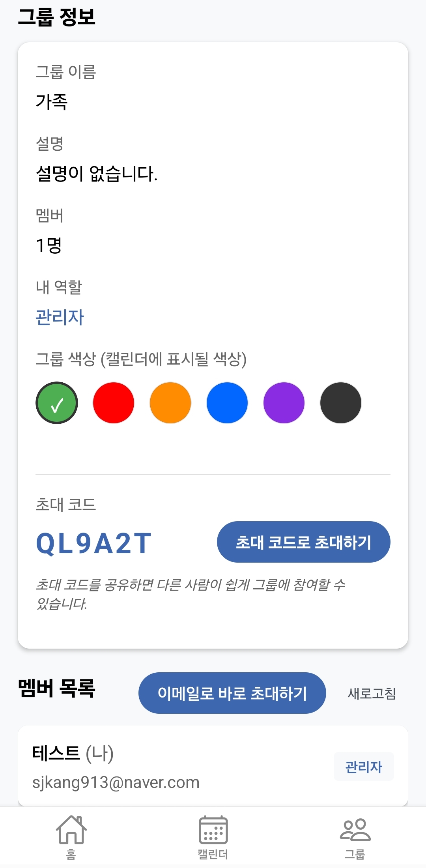Open the calendar icon in bottom bar
Image resolution: width=426 pixels, height=868 pixels.
coord(213,829)
